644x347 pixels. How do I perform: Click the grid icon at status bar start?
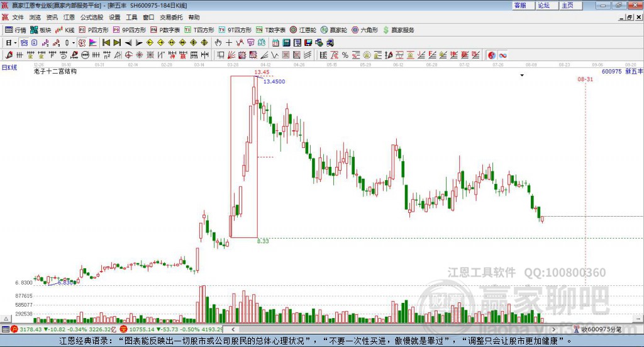(5, 329)
